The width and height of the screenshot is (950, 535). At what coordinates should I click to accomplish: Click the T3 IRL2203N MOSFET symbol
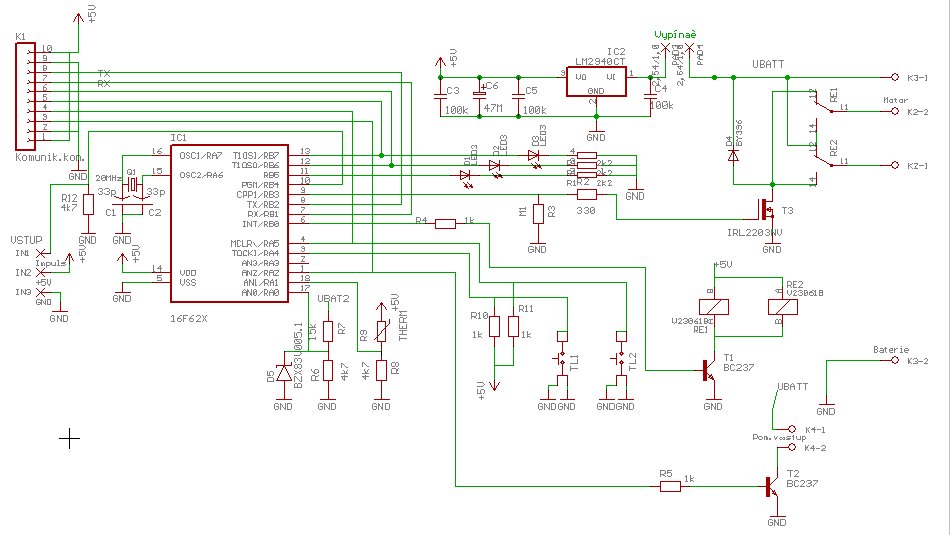pyautogui.click(x=768, y=210)
